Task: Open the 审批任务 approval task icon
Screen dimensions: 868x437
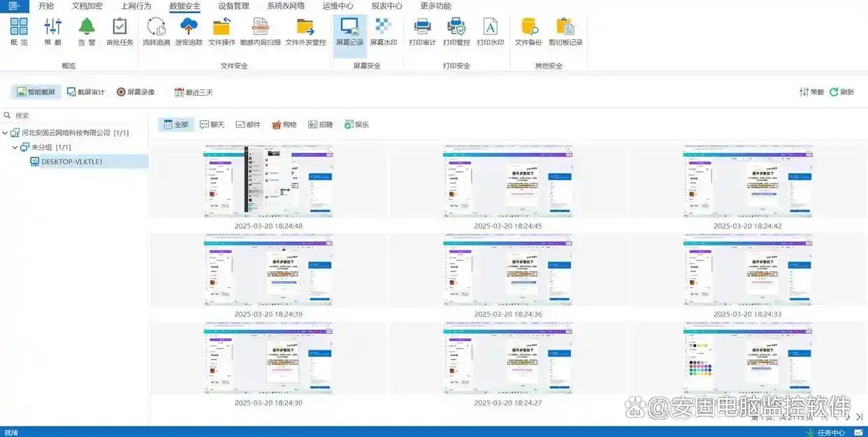Action: click(x=120, y=31)
